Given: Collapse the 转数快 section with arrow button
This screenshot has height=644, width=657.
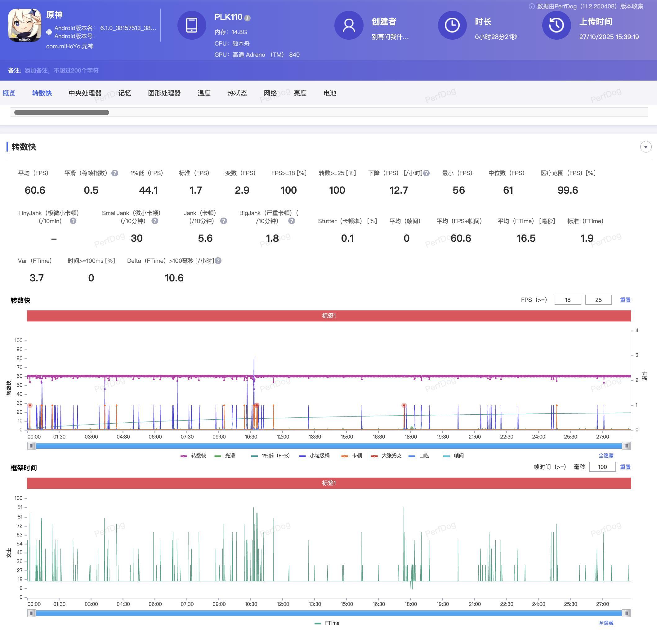Looking at the screenshot, I should [646, 147].
